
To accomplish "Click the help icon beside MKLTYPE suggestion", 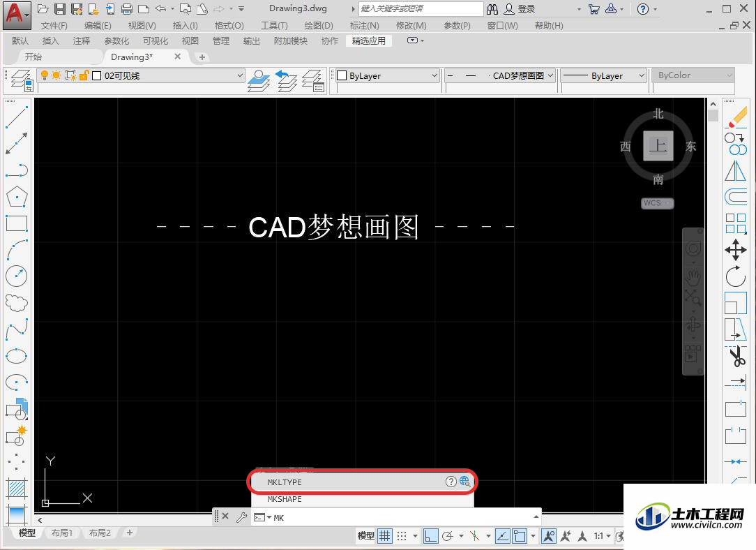I will 451,482.
